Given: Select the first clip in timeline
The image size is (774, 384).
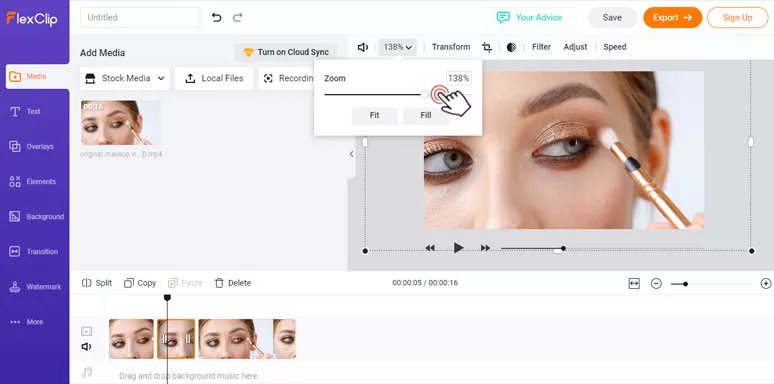Looking at the screenshot, I should click(131, 339).
